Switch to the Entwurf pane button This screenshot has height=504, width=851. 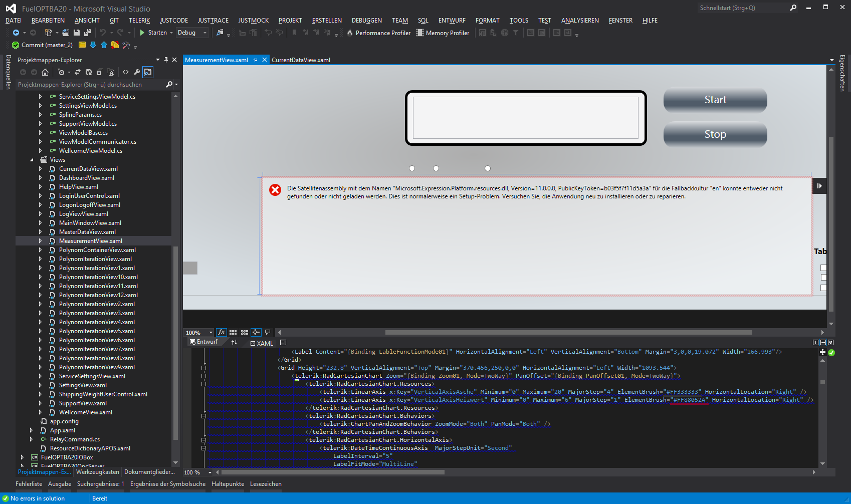(203, 342)
